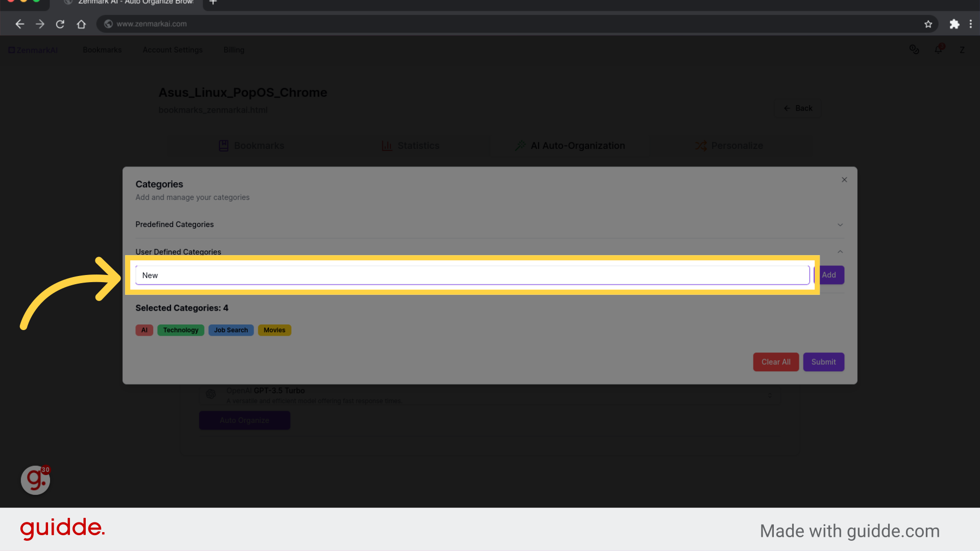The width and height of the screenshot is (980, 551).
Task: Click the Guidde avatar icon bottom left
Action: (x=35, y=481)
